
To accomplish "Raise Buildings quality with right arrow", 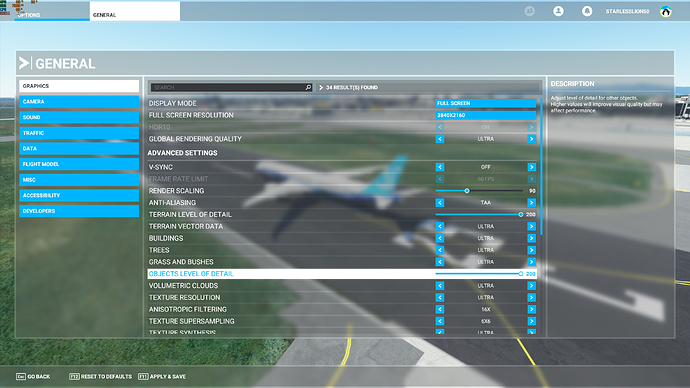I will tap(532, 238).
